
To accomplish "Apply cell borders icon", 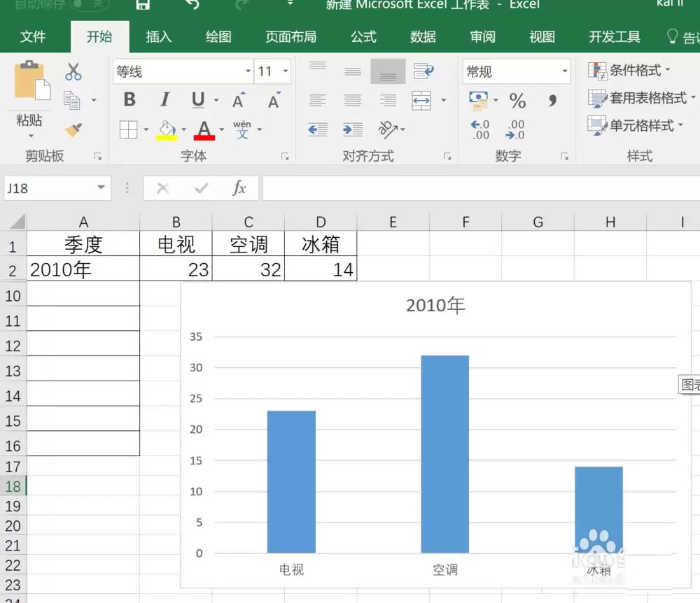I will click(x=129, y=130).
